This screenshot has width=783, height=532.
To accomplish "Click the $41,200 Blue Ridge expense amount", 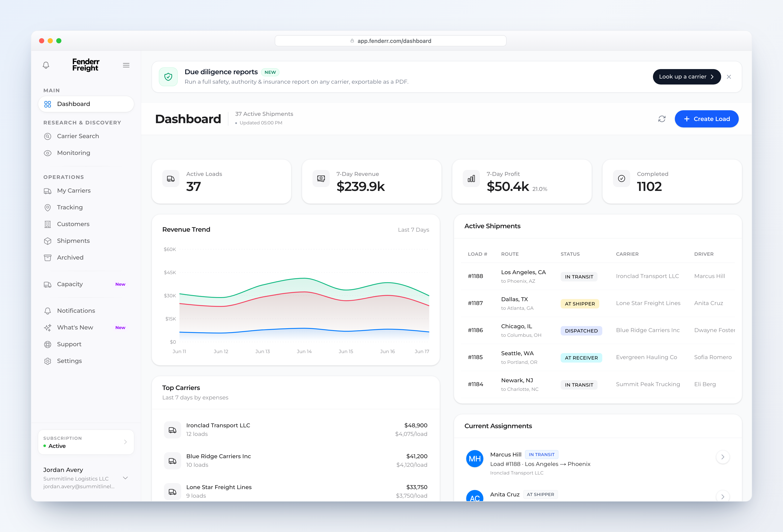I will [x=417, y=456].
